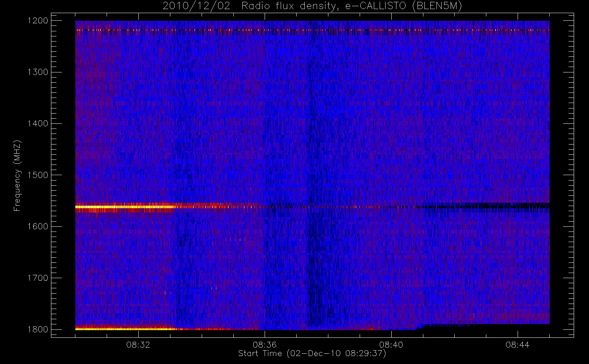The height and width of the screenshot is (364, 589).
Task: Click the 1300 frequency axis label
Action: point(38,72)
